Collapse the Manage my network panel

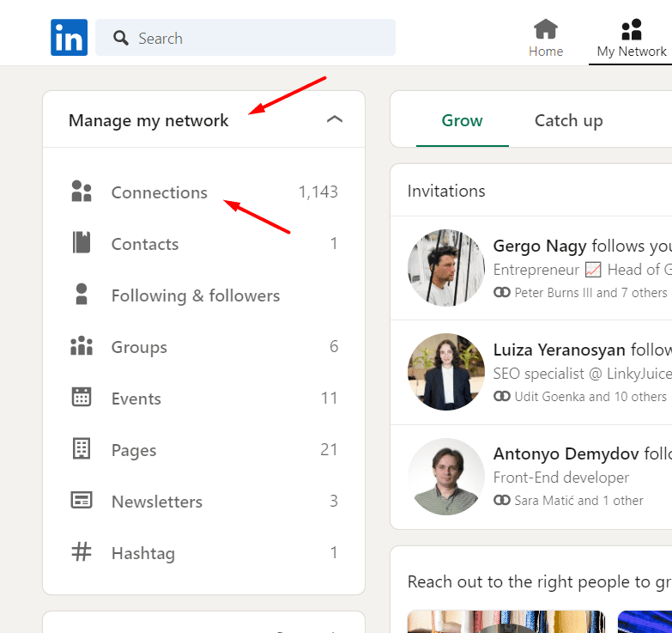pyautogui.click(x=335, y=119)
